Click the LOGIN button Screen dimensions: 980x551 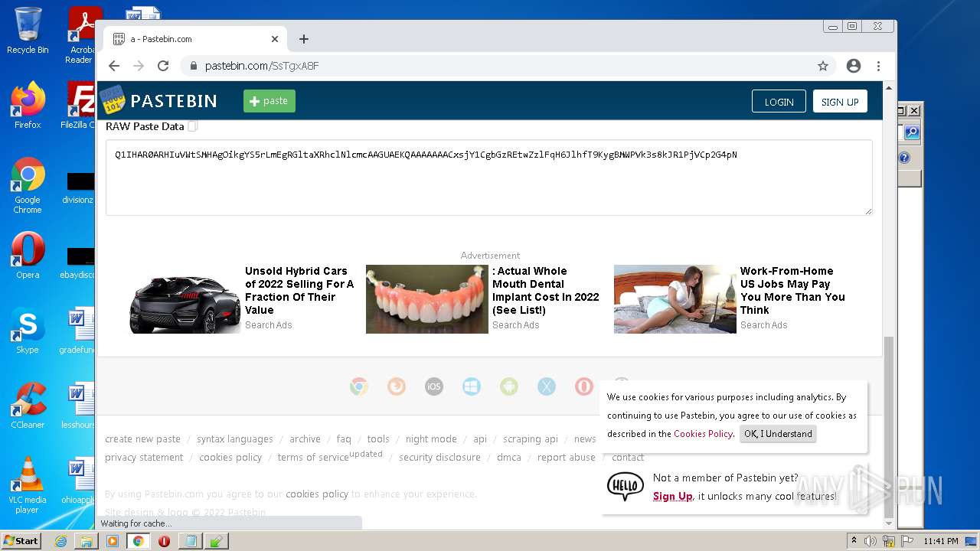[779, 102]
